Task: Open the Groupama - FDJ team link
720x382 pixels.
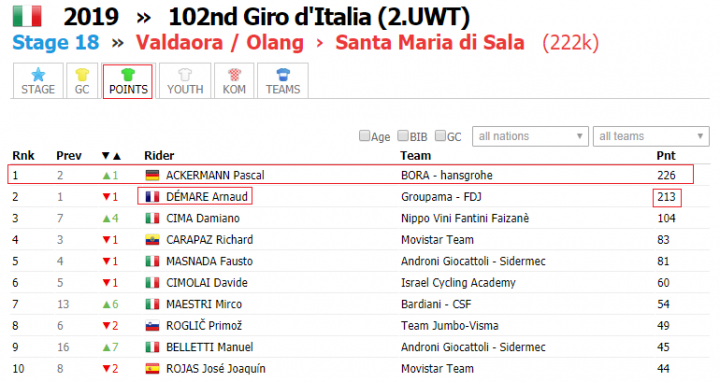Action: (441, 197)
